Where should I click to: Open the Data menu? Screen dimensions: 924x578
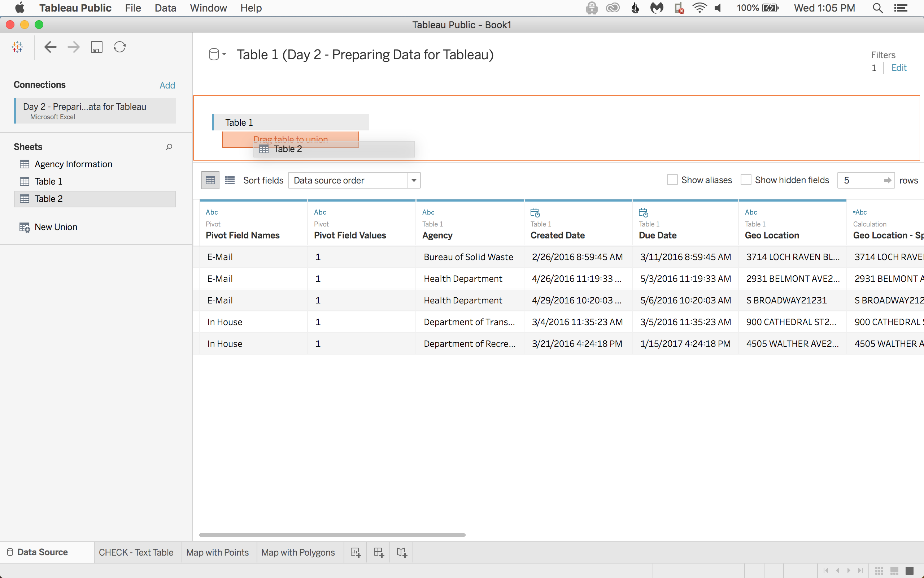165,8
